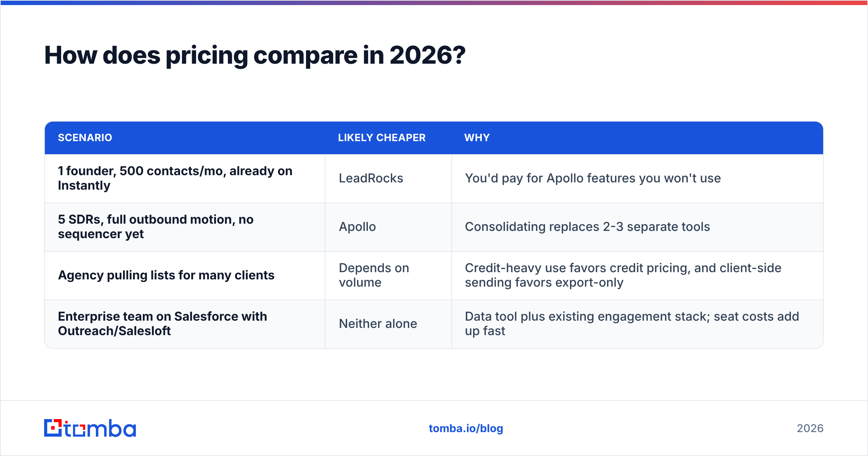Image resolution: width=868 pixels, height=456 pixels.
Task: Open the tomba.io/blog link
Action: click(466, 428)
